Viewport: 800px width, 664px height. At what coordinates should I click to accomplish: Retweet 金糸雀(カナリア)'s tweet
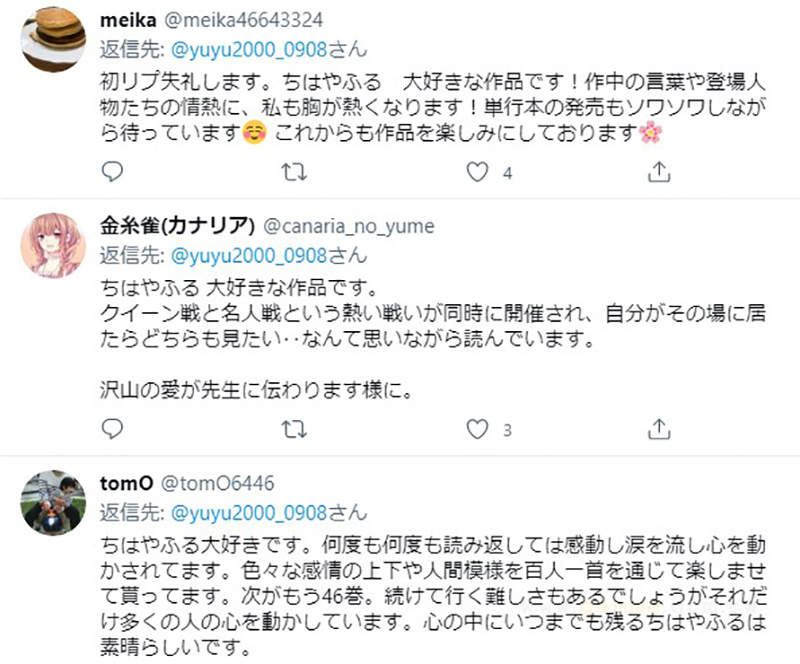coord(294,430)
